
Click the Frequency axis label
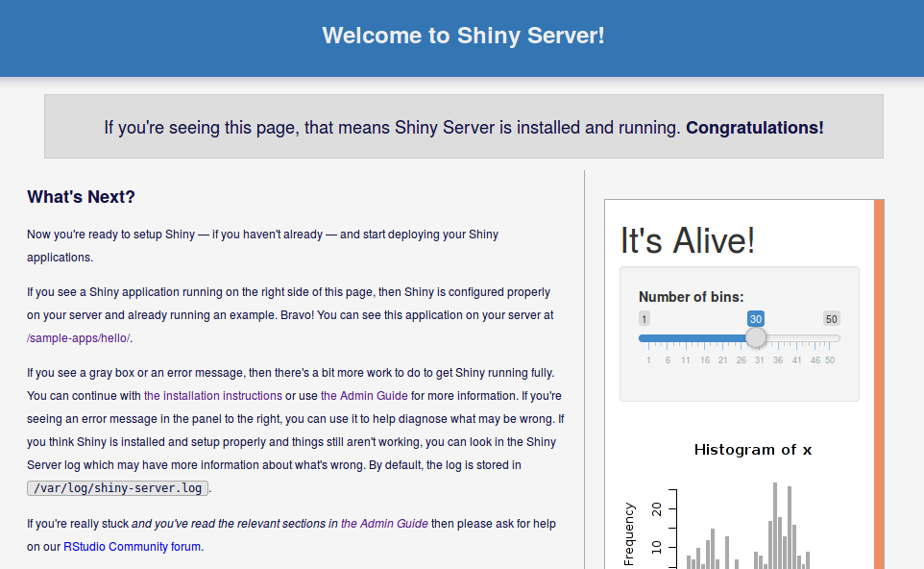pos(629,534)
